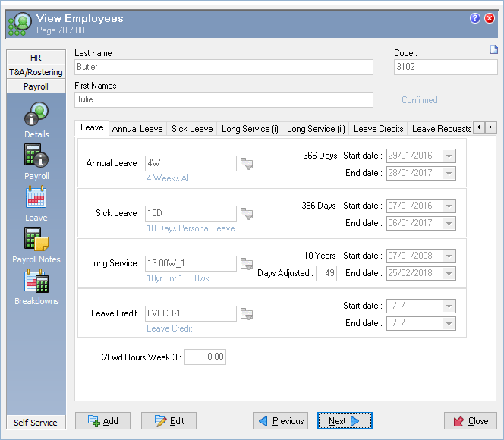Select the Leave tab
Viewport: 504px width, 440px height.
pos(92,127)
